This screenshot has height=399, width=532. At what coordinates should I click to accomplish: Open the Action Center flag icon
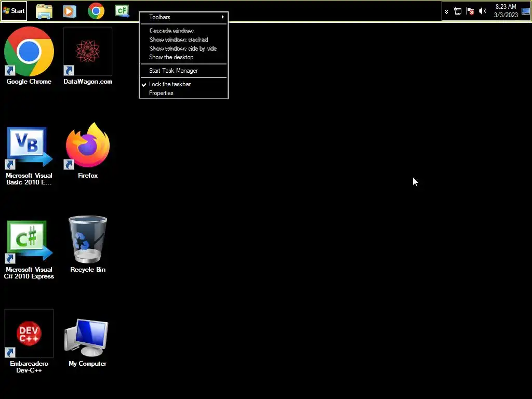(x=470, y=11)
